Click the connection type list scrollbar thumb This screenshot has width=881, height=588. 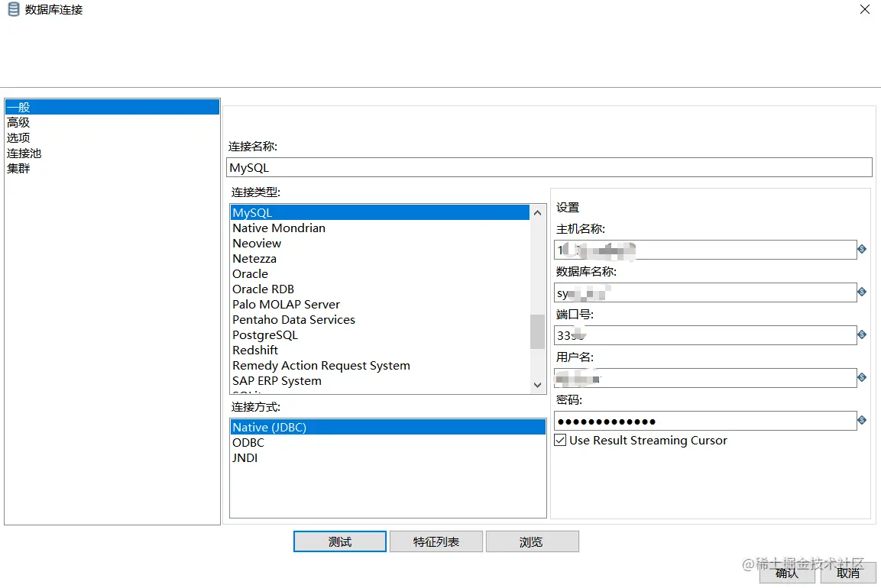click(x=538, y=332)
